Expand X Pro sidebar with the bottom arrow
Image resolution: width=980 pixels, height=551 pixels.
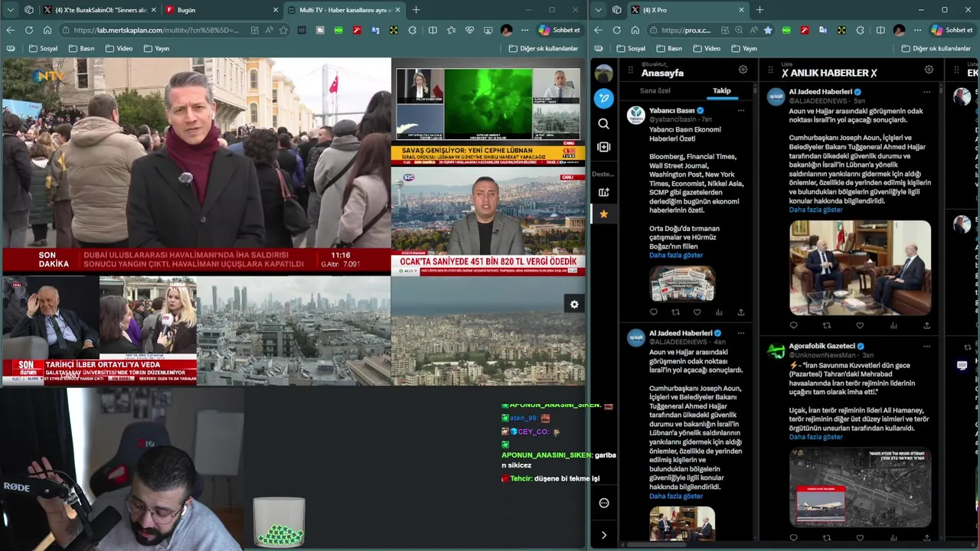tap(604, 535)
